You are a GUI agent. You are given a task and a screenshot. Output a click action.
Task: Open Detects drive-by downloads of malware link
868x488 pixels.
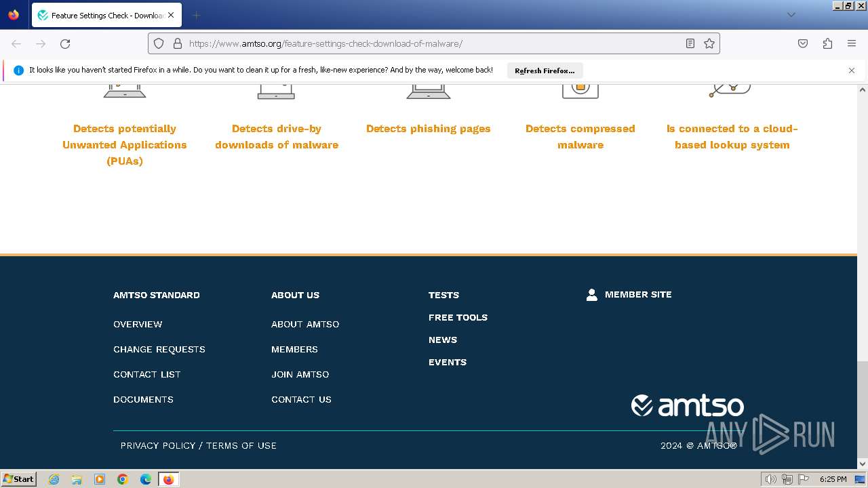pyautogui.click(x=277, y=137)
